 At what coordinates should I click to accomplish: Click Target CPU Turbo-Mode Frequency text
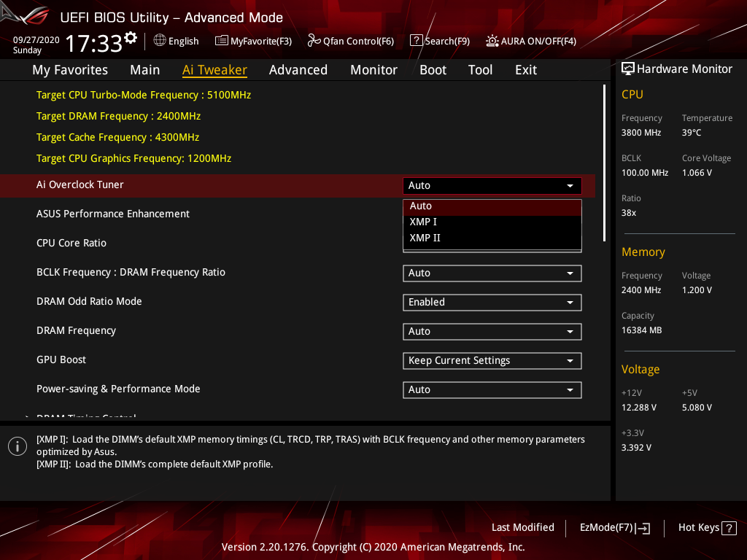144,96
